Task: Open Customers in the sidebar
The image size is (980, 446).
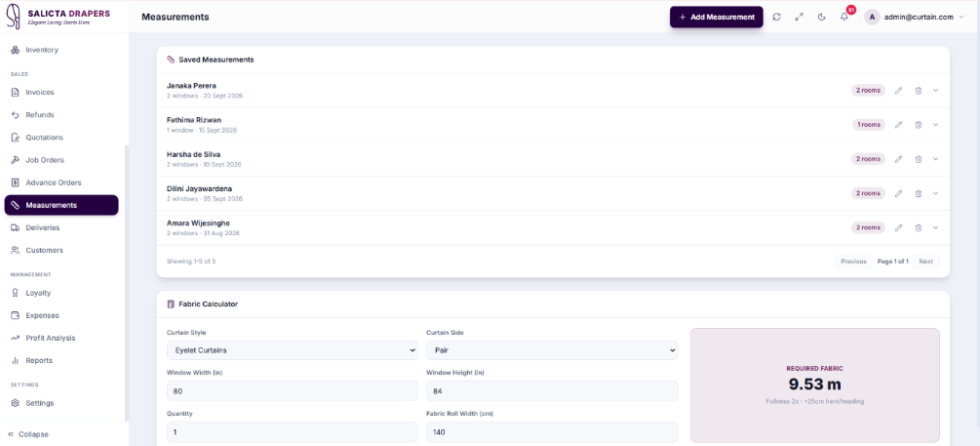Action: pyautogui.click(x=61, y=250)
